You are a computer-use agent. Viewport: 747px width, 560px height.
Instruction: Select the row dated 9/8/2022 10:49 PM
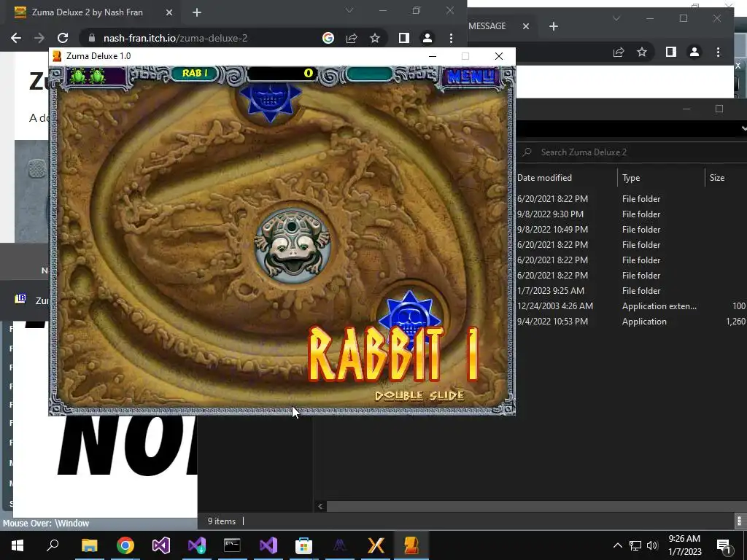coord(632,230)
